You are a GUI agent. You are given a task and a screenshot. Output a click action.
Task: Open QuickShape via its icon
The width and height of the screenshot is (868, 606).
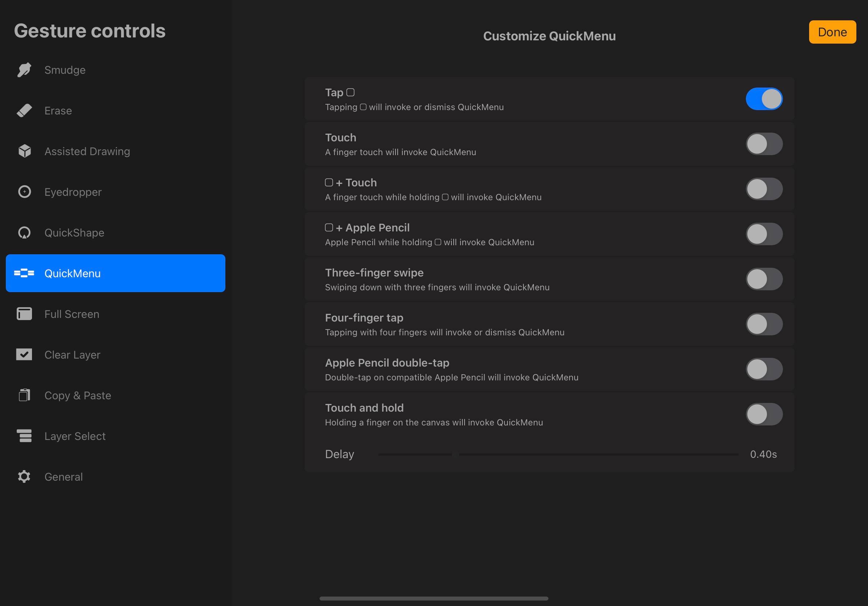pos(25,233)
